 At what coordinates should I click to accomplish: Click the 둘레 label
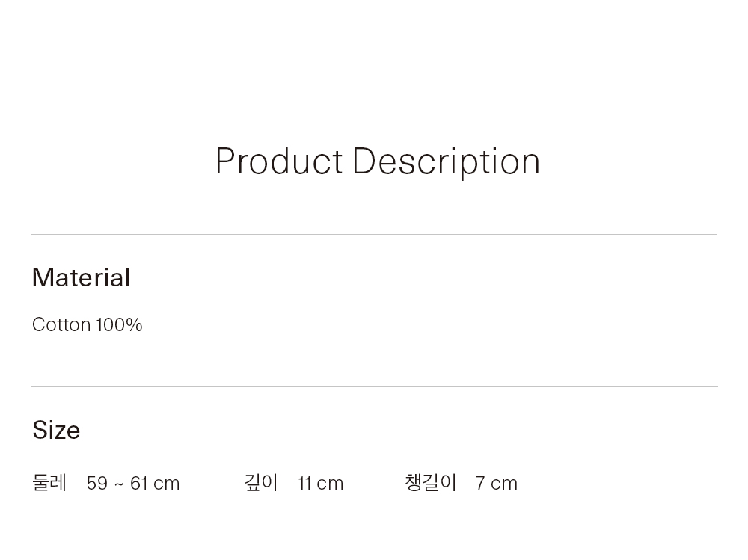pyautogui.click(x=49, y=483)
